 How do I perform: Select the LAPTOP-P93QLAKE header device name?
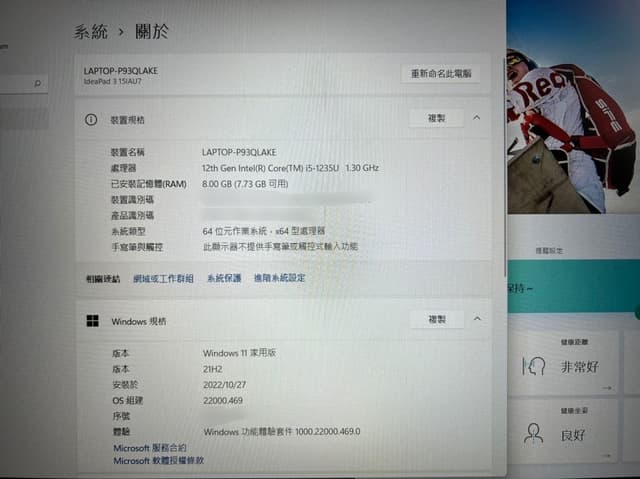pos(121,71)
